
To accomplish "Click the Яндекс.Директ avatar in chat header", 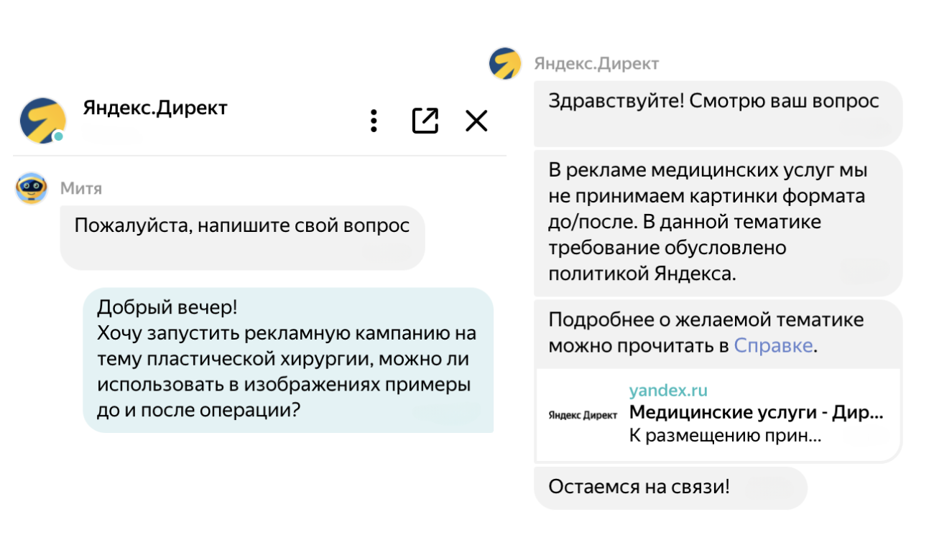I will 42,120.
